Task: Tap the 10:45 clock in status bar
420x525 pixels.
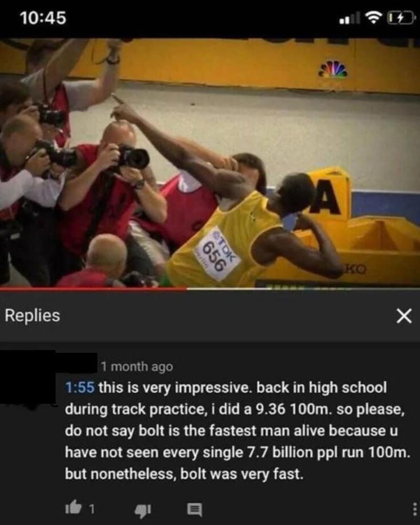Action: [43, 18]
